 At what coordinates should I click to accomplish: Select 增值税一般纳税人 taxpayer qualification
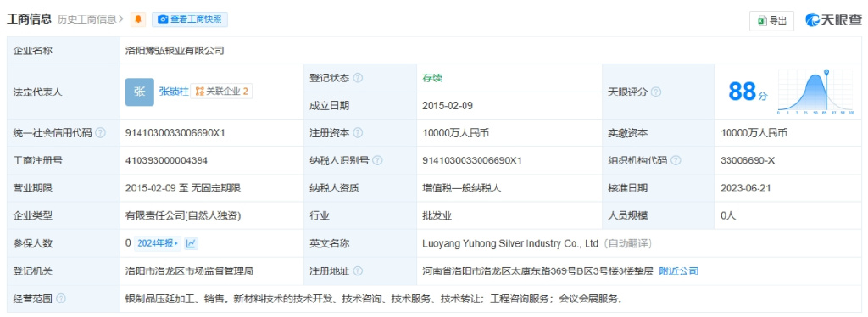click(x=461, y=188)
